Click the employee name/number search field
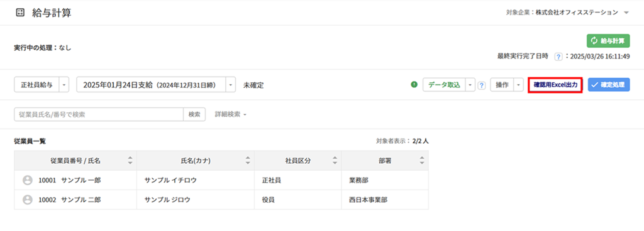 (x=99, y=115)
